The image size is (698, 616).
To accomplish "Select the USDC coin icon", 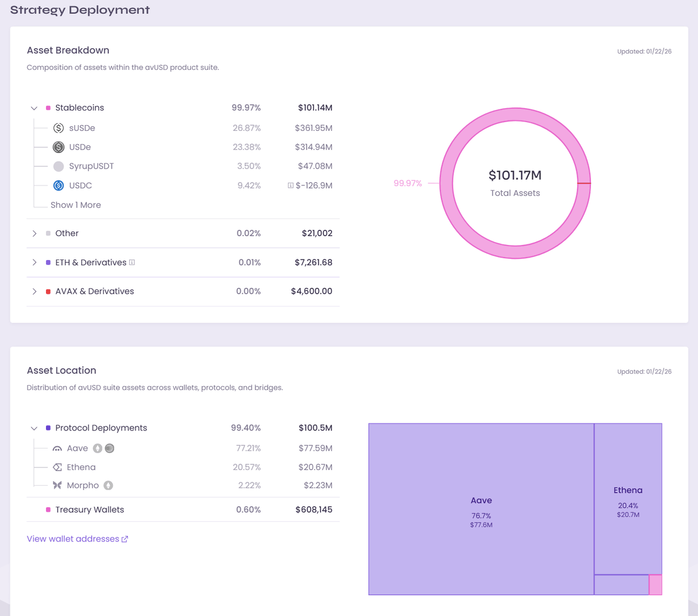I will pyautogui.click(x=58, y=185).
